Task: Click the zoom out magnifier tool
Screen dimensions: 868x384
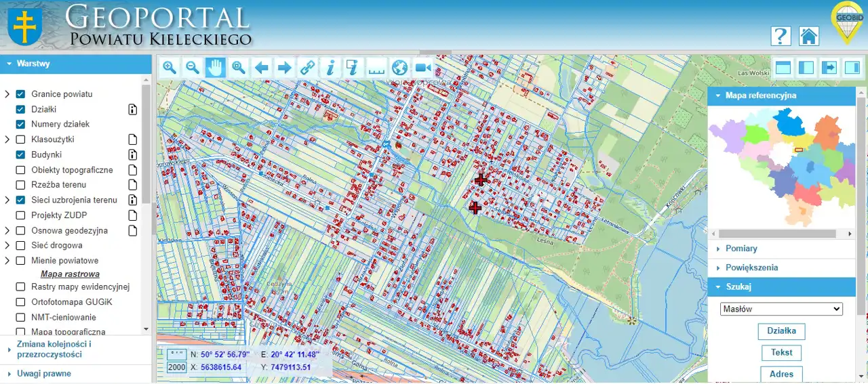Action: tap(193, 68)
